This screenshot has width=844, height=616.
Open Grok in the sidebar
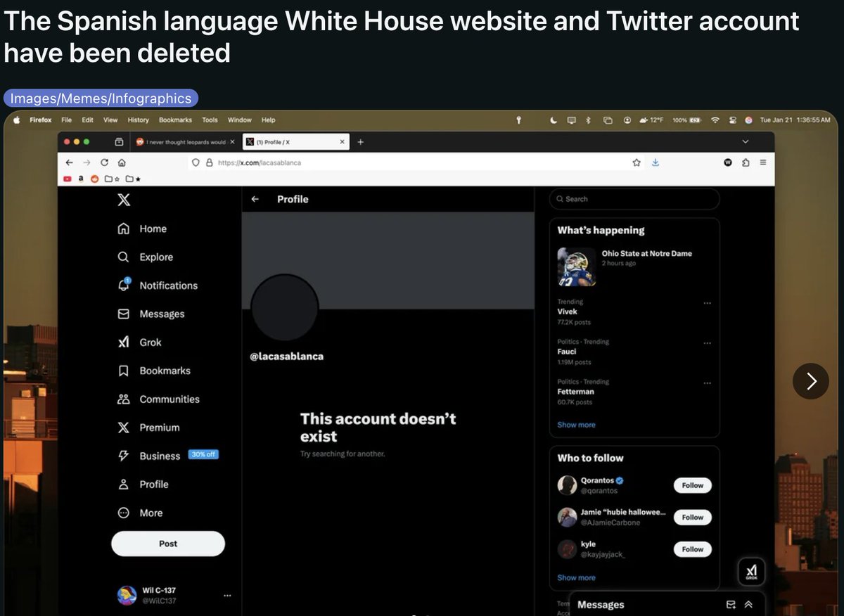[x=140, y=342]
